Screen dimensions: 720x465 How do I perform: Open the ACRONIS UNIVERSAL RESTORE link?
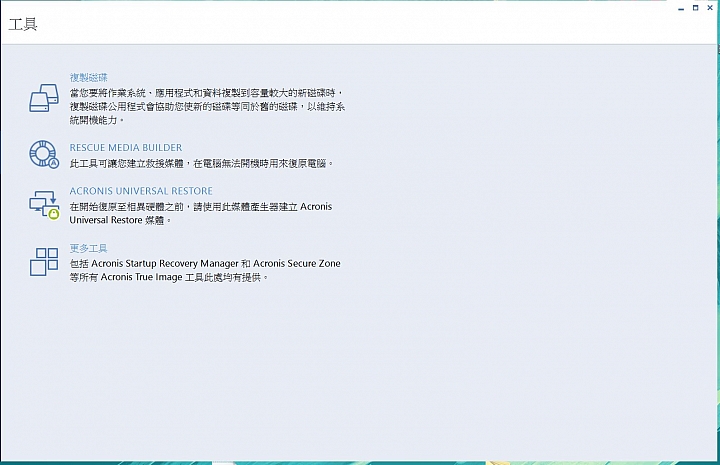click(x=141, y=191)
